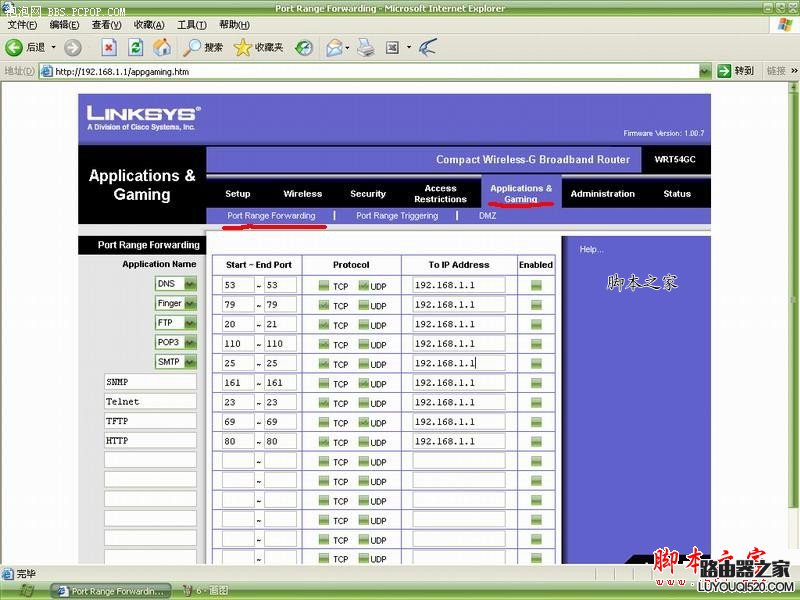Open the Tools (工具) menu

[x=191, y=24]
